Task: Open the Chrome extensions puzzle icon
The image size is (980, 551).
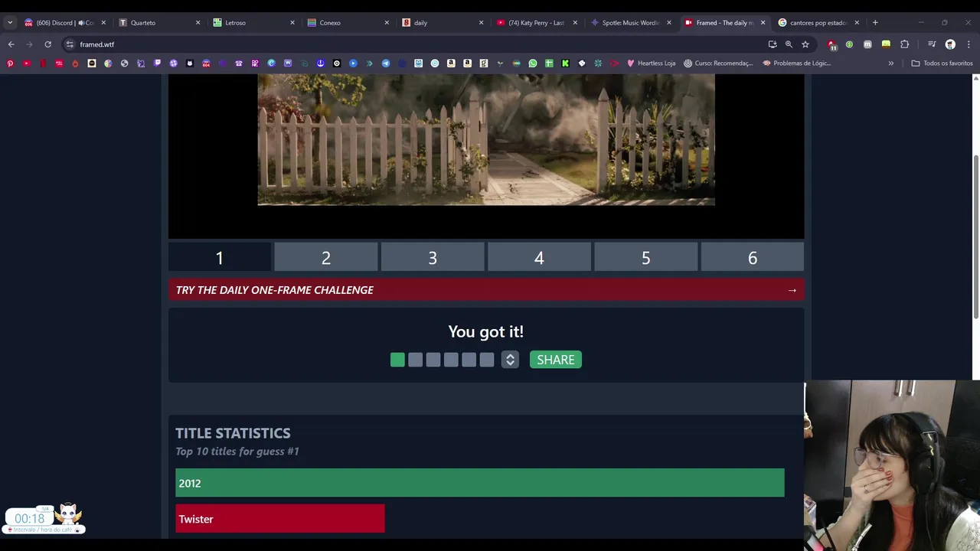Action: pos(904,44)
